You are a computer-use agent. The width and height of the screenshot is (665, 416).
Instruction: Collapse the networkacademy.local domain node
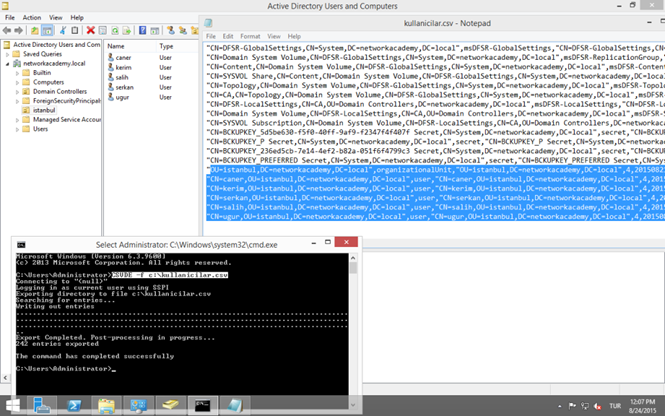click(7, 64)
